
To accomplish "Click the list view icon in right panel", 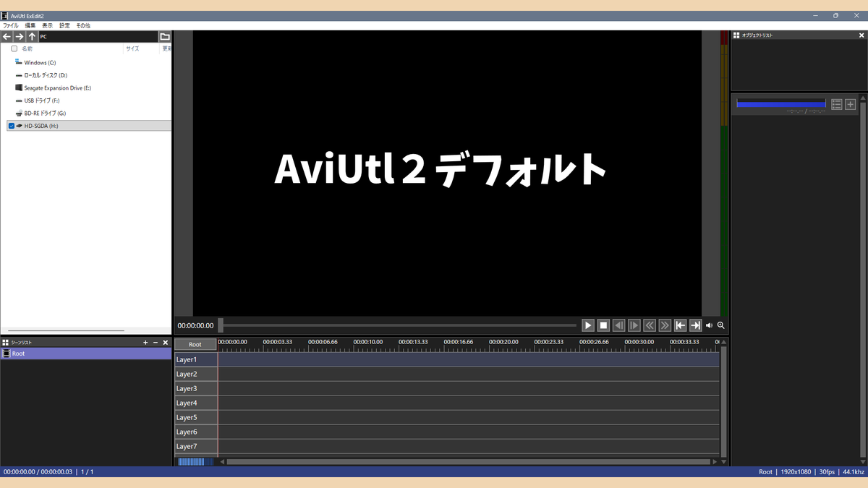I will point(837,104).
